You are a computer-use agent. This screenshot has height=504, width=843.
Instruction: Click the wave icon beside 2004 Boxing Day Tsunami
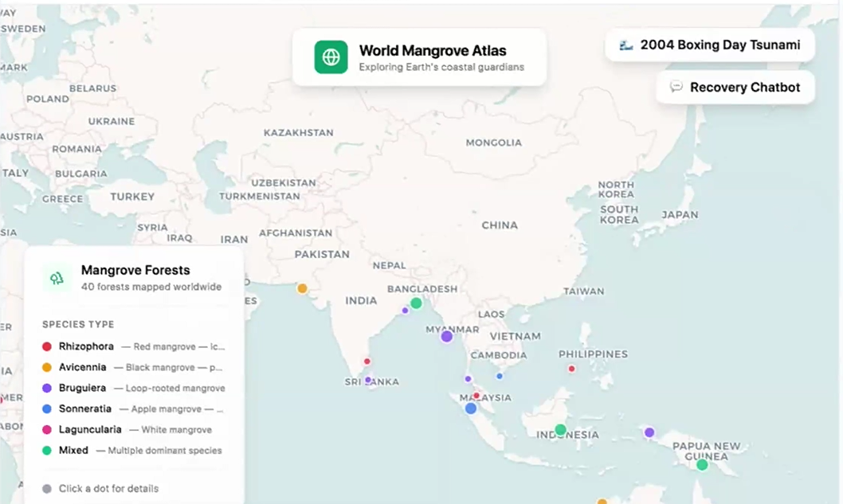pos(625,45)
